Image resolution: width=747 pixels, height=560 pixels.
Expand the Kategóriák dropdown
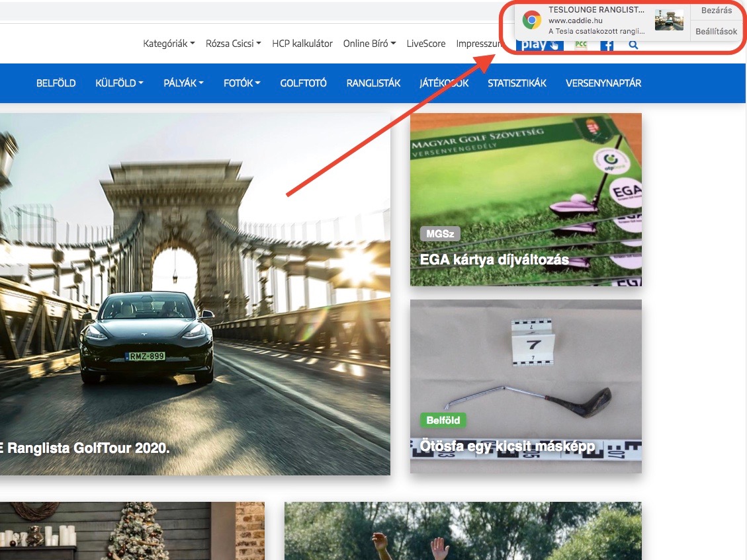pyautogui.click(x=169, y=44)
